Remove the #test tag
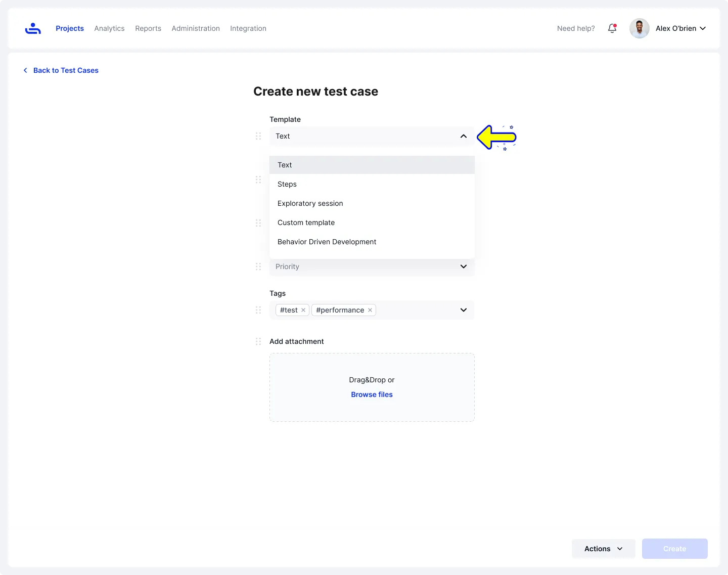This screenshot has width=728, height=575. click(303, 310)
